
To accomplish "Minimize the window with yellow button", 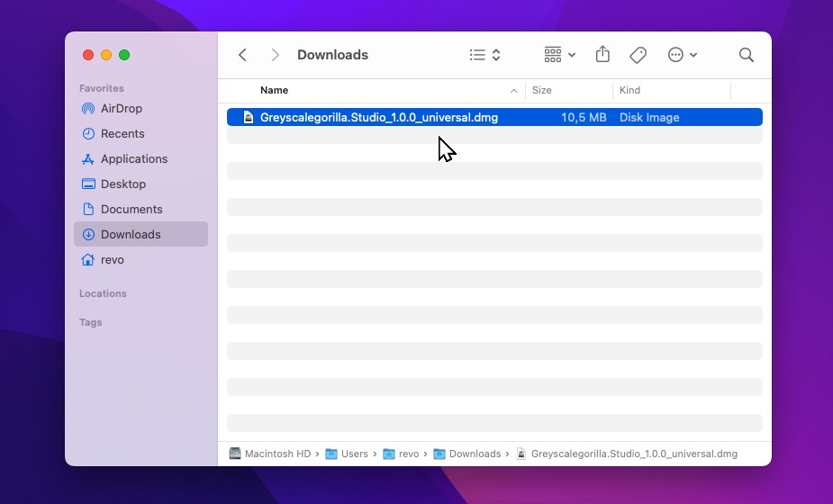I will point(106,55).
